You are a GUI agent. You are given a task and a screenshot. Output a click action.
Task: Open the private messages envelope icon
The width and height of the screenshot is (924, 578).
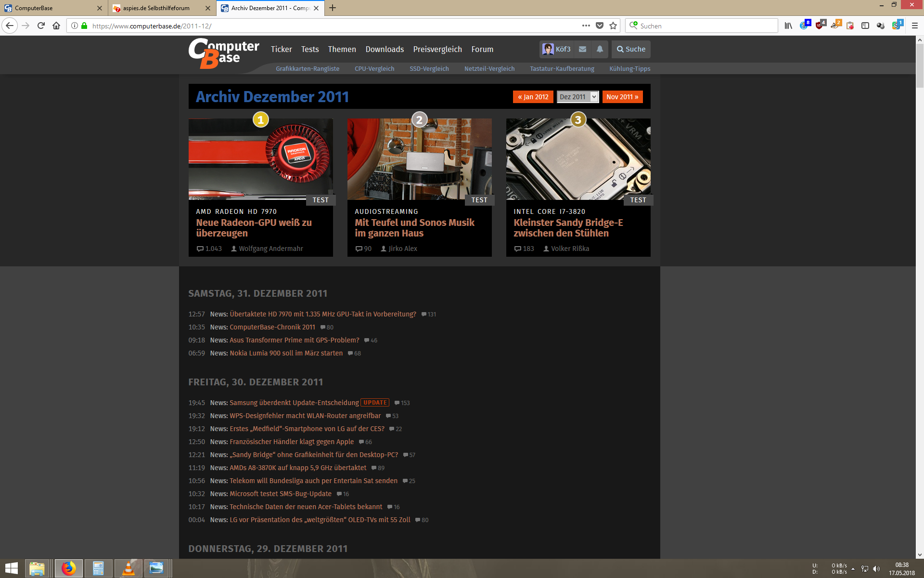[x=582, y=49]
